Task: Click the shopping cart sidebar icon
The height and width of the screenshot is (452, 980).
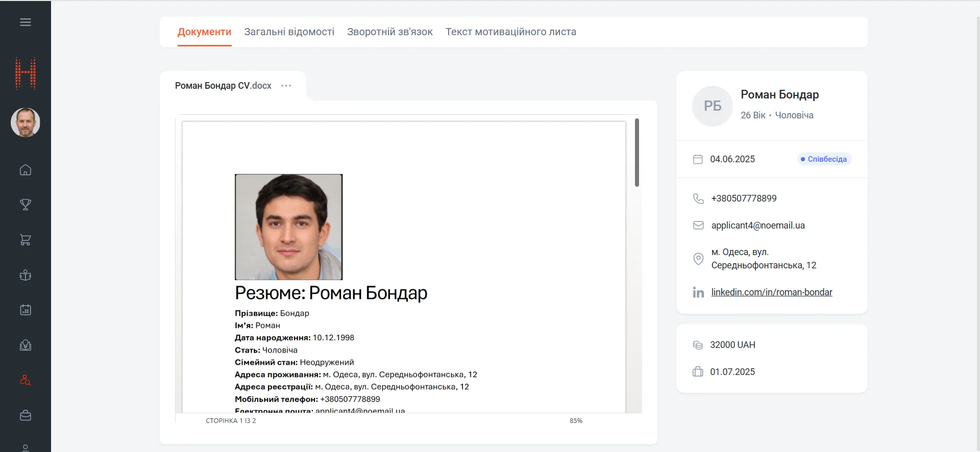Action: (x=26, y=240)
